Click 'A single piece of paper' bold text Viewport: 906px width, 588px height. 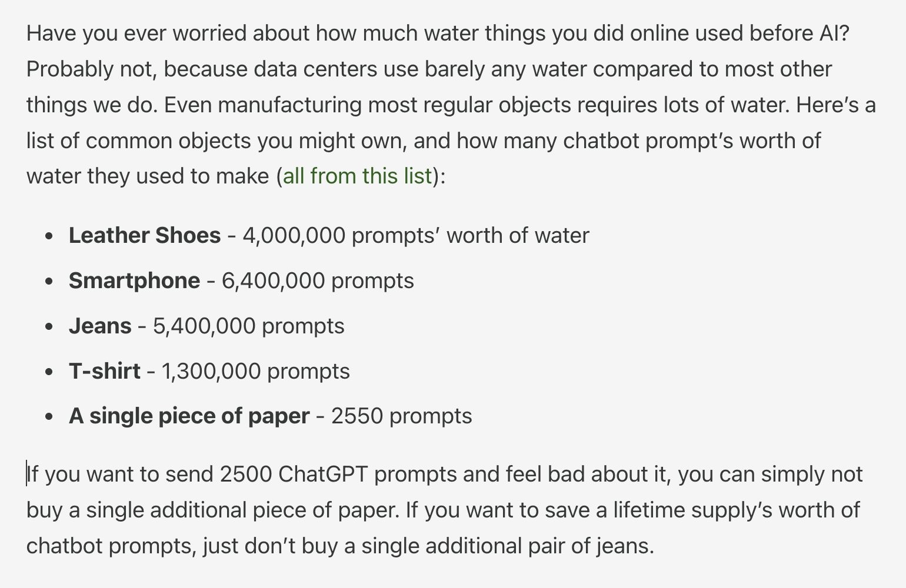point(189,416)
